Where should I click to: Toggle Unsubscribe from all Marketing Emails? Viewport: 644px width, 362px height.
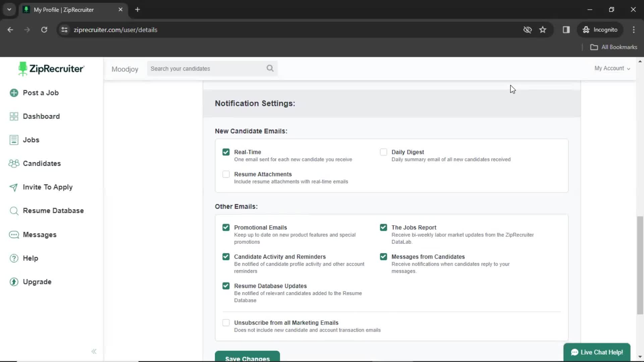pyautogui.click(x=226, y=322)
